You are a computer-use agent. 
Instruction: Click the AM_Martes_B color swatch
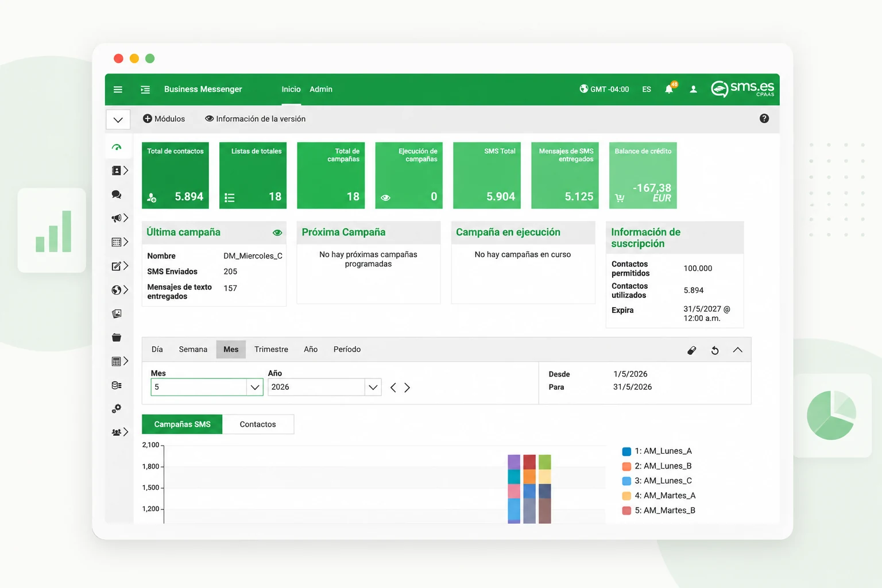tap(626, 510)
